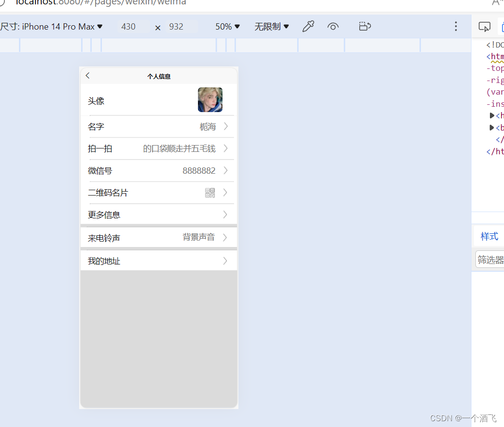Open the three-dot more options menu
This screenshot has width=504, height=427.
tap(456, 26)
